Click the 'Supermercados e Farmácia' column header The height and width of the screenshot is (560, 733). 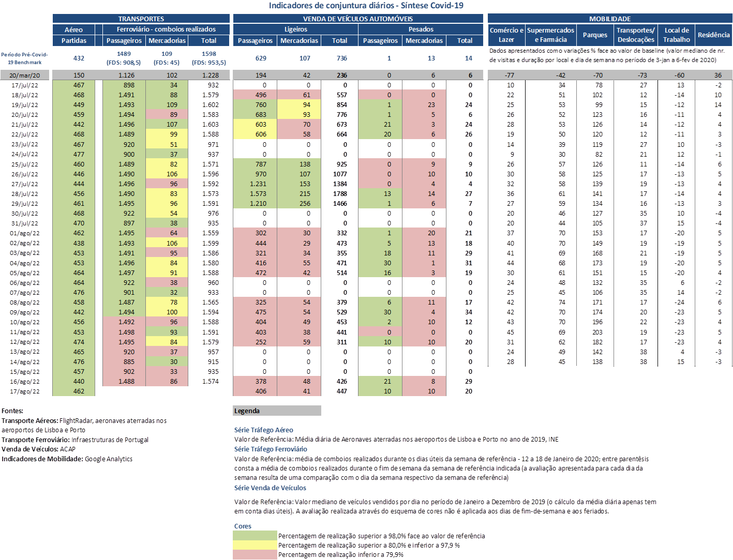[551, 35]
